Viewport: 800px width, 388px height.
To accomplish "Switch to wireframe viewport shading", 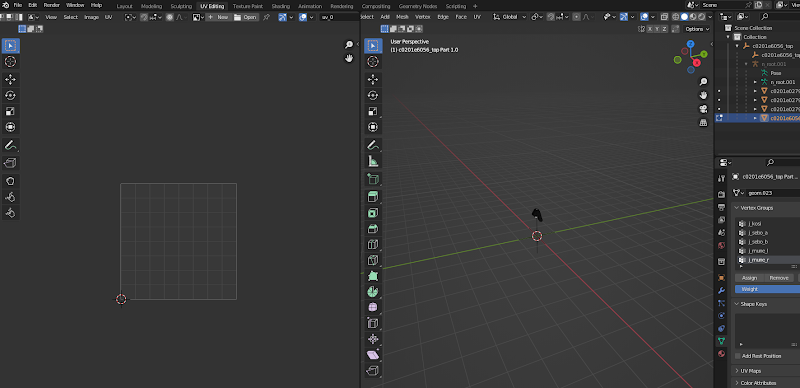I will pos(676,17).
